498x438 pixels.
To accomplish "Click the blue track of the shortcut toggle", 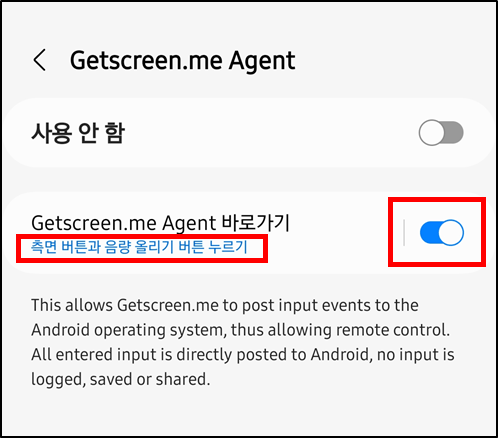I will pyautogui.click(x=429, y=232).
